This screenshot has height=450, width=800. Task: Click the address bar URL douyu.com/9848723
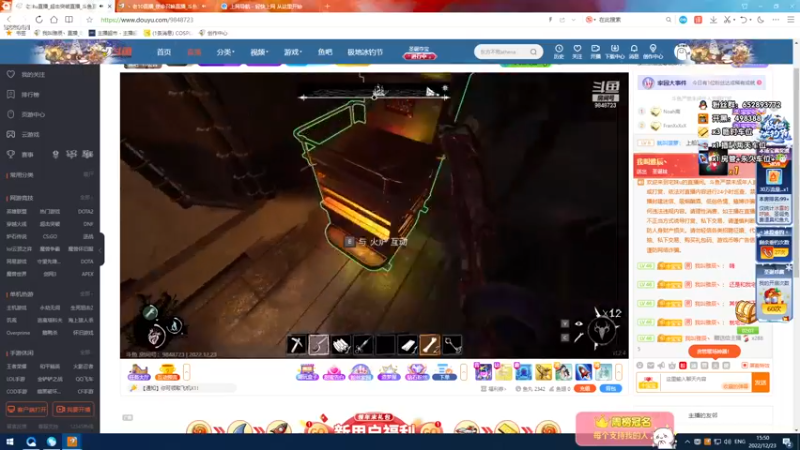coord(147,20)
